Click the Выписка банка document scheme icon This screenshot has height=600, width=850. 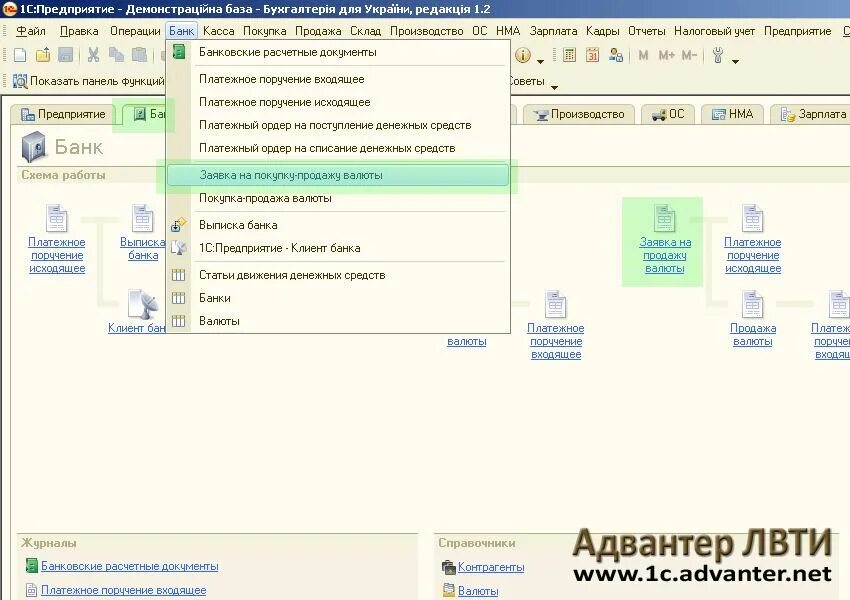(x=143, y=218)
